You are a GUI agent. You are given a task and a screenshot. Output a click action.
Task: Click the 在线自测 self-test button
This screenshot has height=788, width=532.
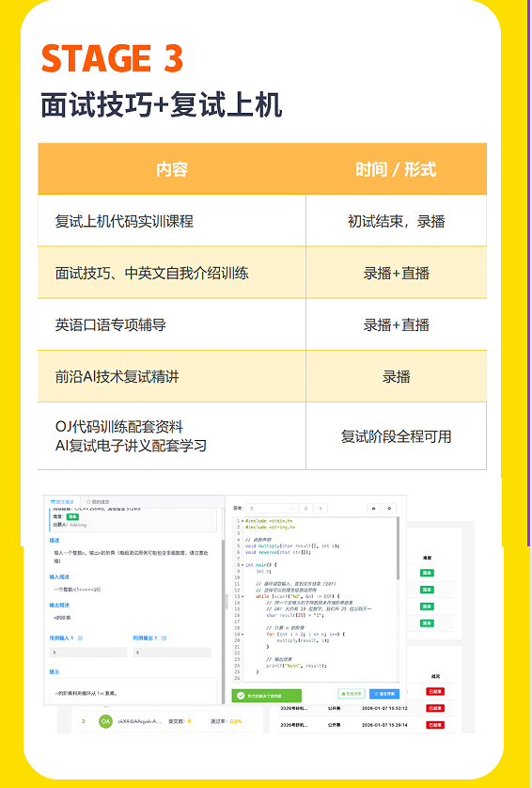coord(351,694)
